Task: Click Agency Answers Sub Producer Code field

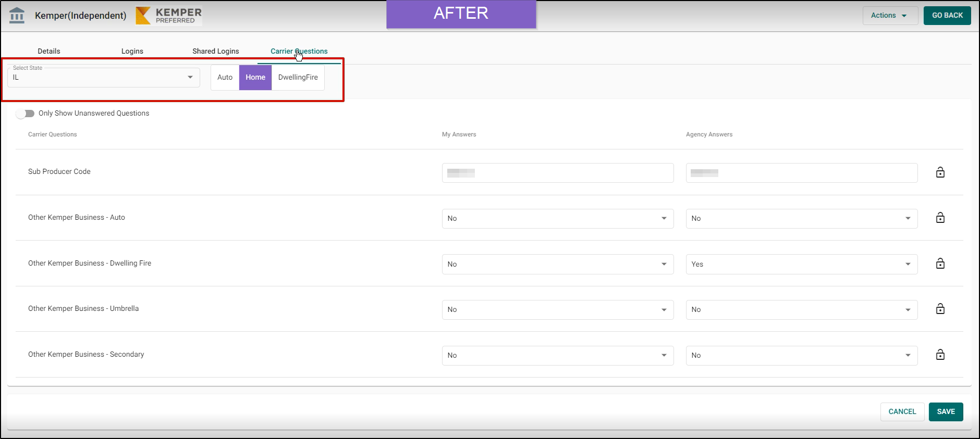Action: tap(802, 173)
